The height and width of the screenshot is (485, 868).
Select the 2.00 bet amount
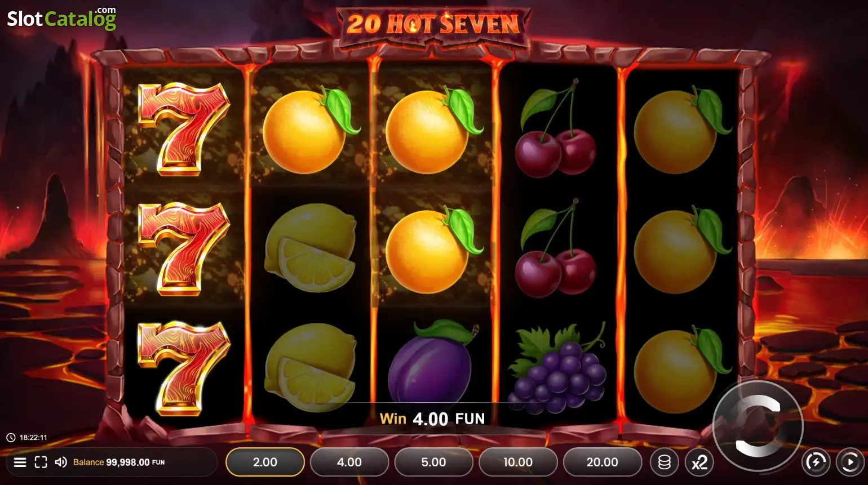pyautogui.click(x=265, y=462)
